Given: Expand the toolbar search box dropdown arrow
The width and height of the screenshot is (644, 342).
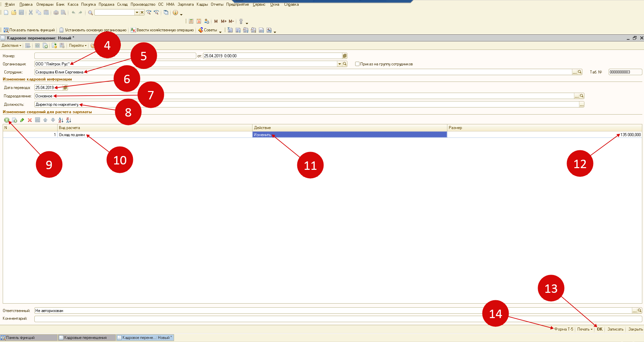Looking at the screenshot, I should point(137,12).
